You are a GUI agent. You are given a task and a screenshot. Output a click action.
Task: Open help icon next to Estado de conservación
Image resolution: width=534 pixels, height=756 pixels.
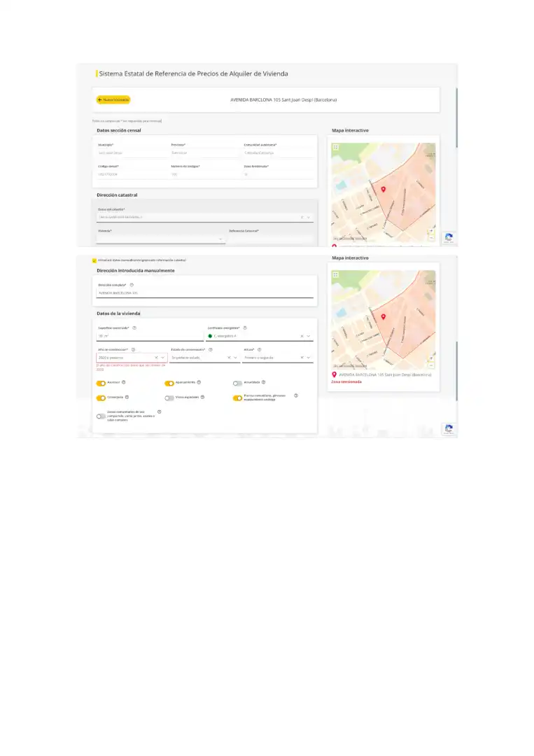click(211, 349)
